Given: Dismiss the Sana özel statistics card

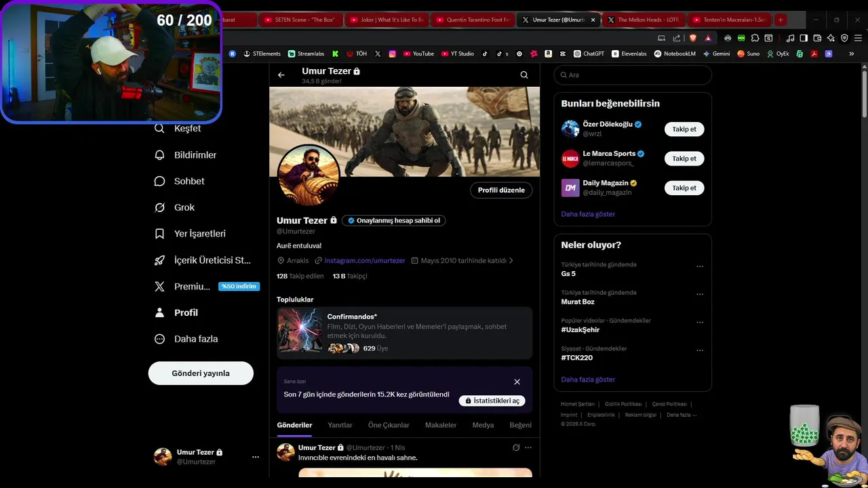Looking at the screenshot, I should (x=517, y=382).
